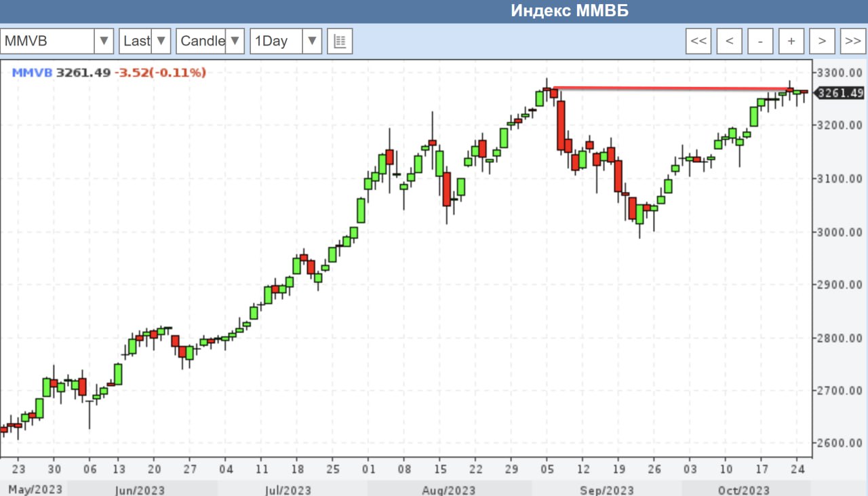This screenshot has height=496, width=868.
Task: Click the 2600.00 price axis label
Action: coord(839,443)
